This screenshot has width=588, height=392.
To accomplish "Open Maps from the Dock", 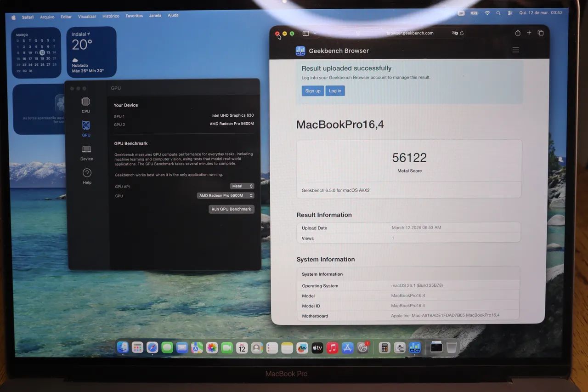I will coord(197,348).
